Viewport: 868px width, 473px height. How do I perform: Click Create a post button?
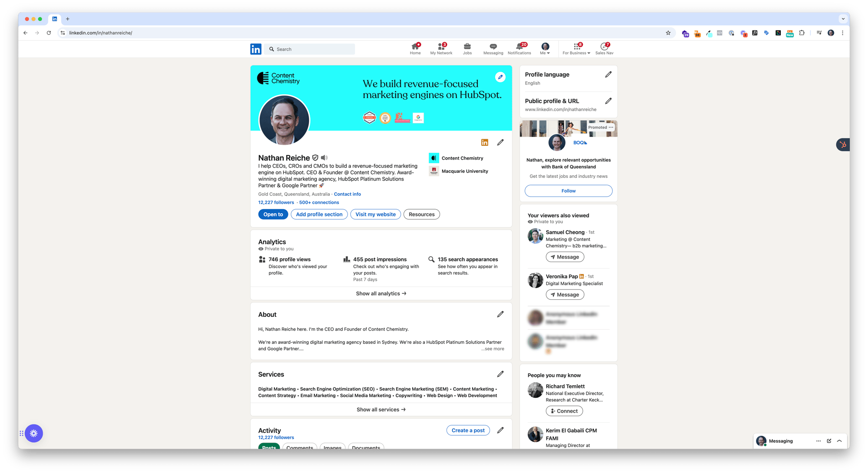click(468, 430)
